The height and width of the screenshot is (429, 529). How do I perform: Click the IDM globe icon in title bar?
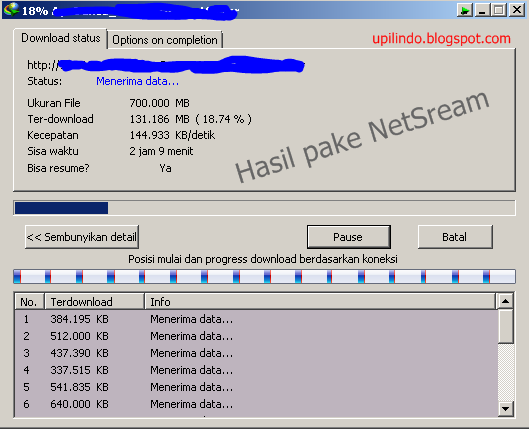(11, 9)
